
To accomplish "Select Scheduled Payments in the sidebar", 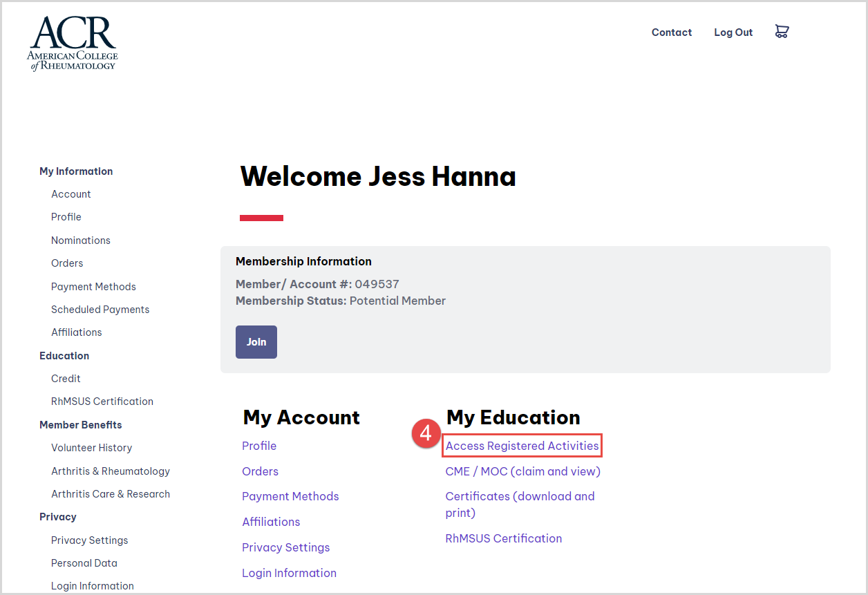I will (x=100, y=310).
